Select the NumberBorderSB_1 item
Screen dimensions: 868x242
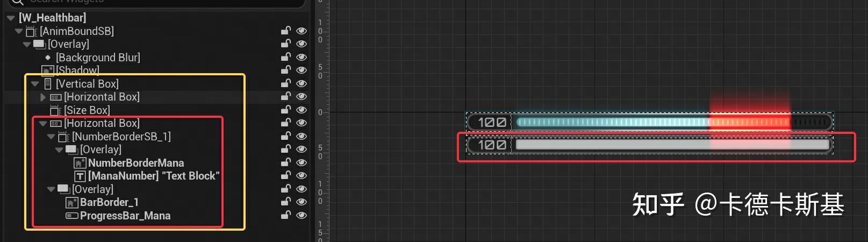[x=121, y=137]
